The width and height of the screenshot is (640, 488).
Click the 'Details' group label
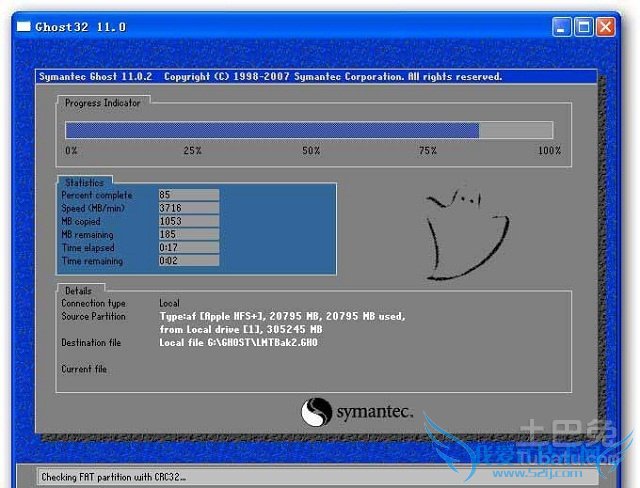(78, 291)
